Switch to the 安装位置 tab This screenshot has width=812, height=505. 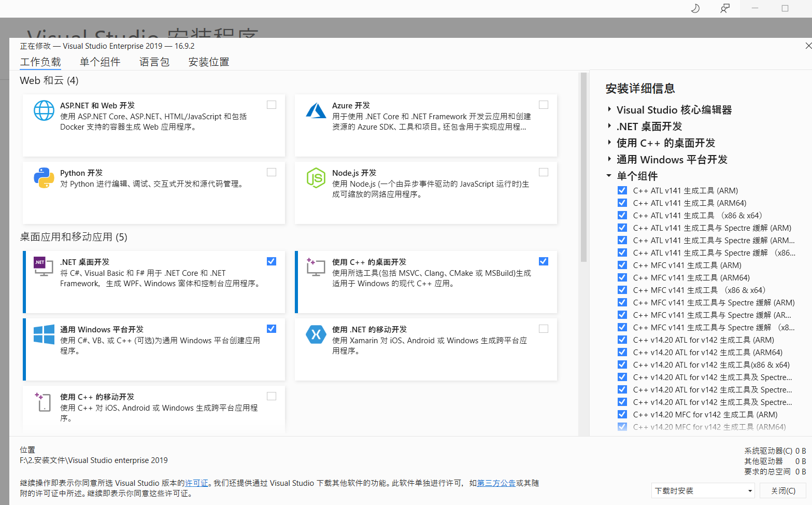click(x=209, y=62)
